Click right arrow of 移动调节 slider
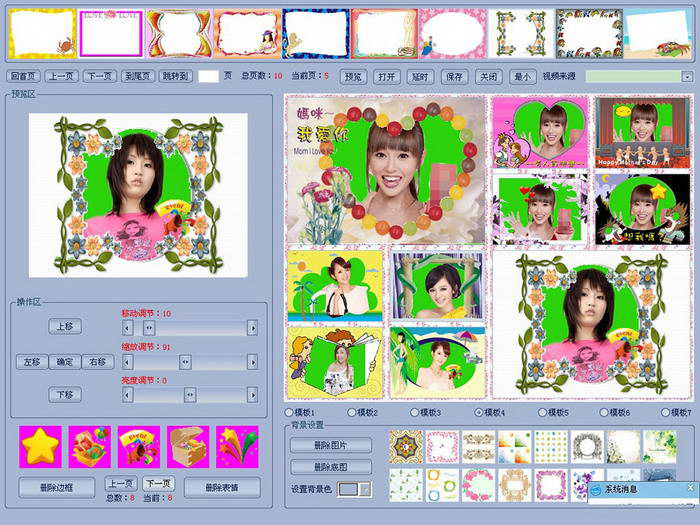 point(252,328)
